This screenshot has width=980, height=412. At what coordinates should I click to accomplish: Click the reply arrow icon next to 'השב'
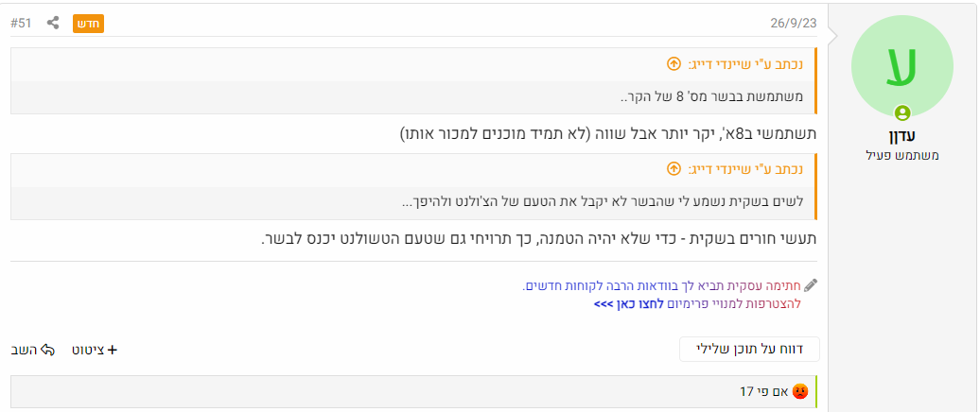click(x=47, y=350)
